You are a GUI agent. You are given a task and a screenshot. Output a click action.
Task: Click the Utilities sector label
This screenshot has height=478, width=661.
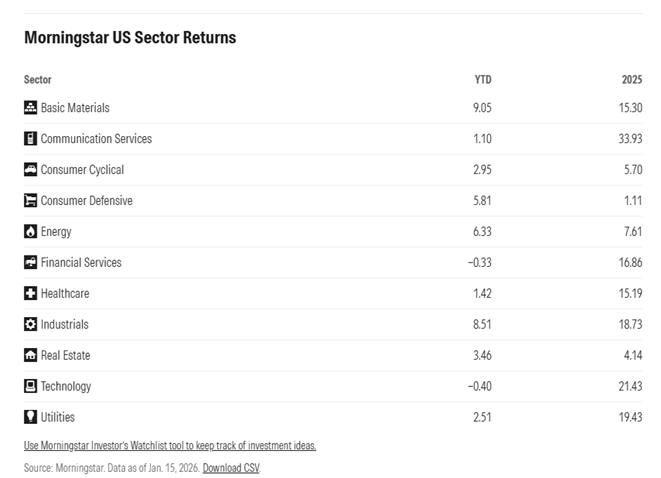(x=58, y=417)
